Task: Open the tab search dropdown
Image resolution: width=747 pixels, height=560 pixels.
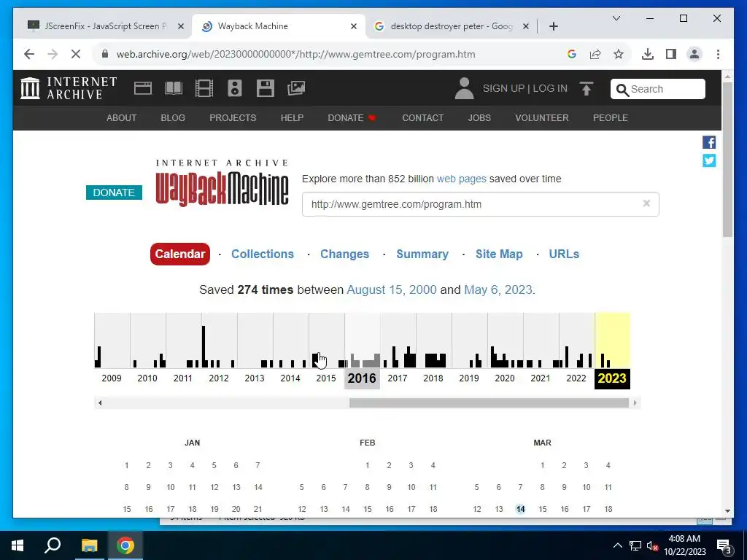Action: pyautogui.click(x=616, y=18)
